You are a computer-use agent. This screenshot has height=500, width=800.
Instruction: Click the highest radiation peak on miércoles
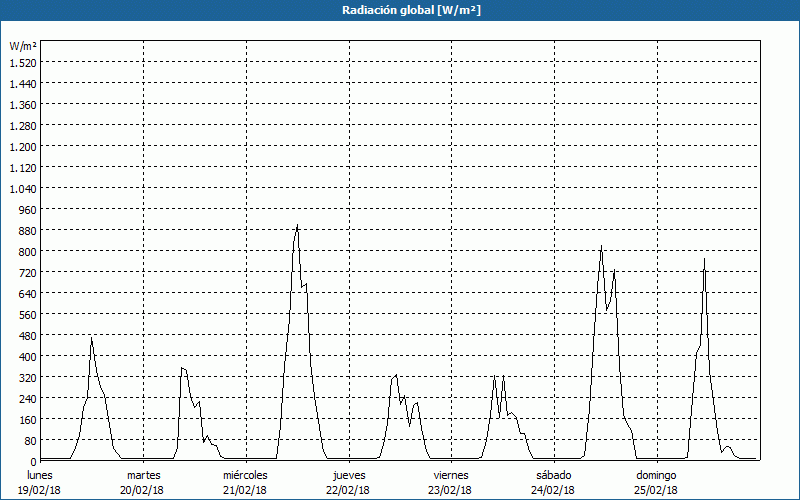(297, 226)
